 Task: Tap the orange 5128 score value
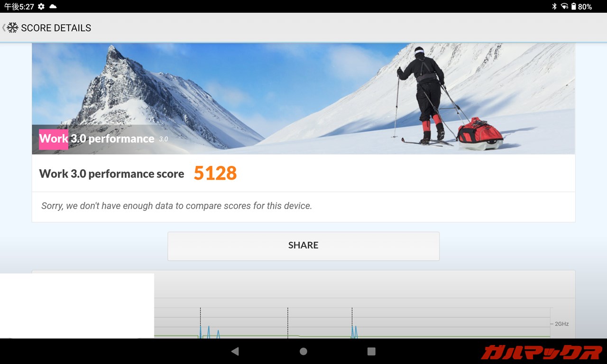pyautogui.click(x=215, y=173)
